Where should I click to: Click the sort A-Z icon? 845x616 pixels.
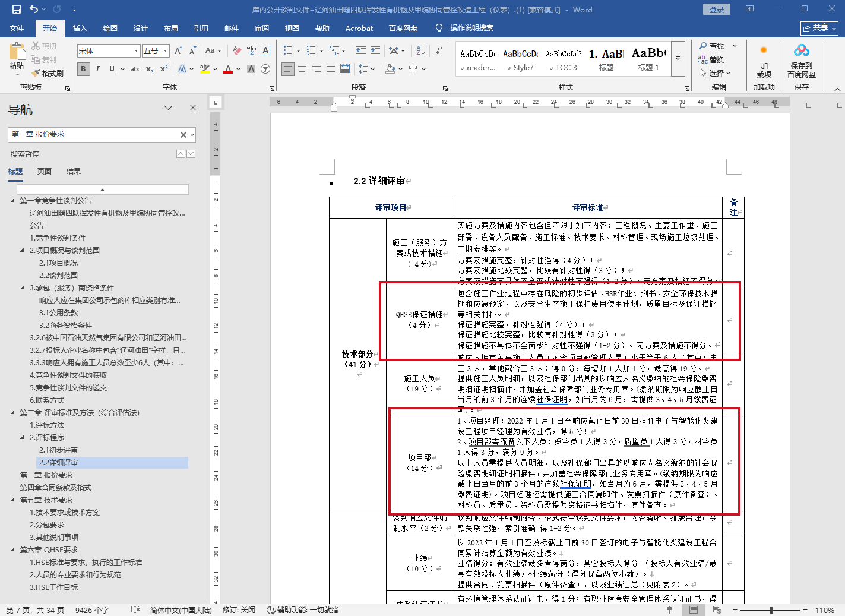coord(420,50)
